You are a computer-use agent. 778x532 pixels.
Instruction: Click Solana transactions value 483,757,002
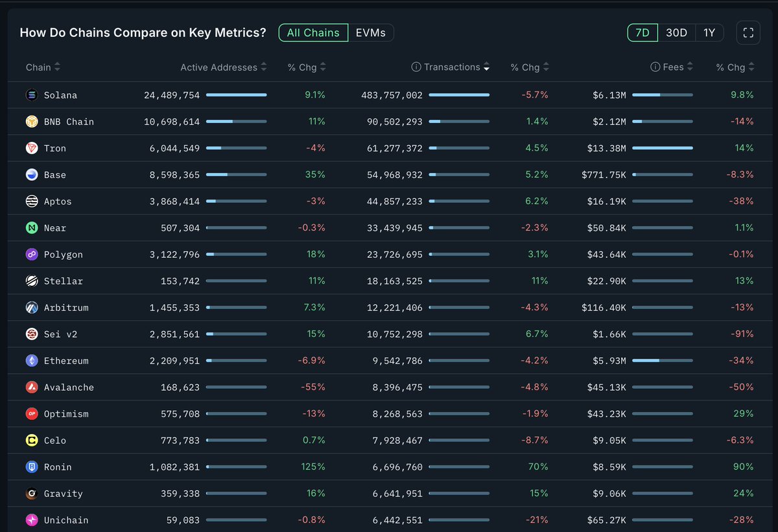coord(392,95)
